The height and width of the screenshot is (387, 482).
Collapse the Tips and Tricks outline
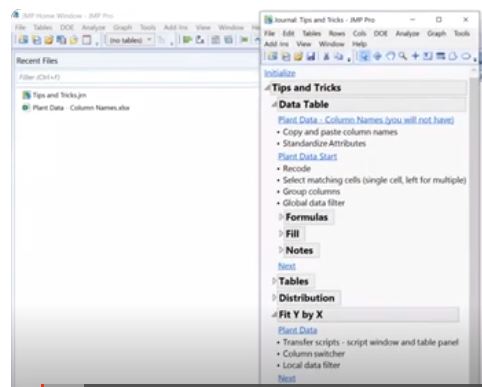pos(268,88)
